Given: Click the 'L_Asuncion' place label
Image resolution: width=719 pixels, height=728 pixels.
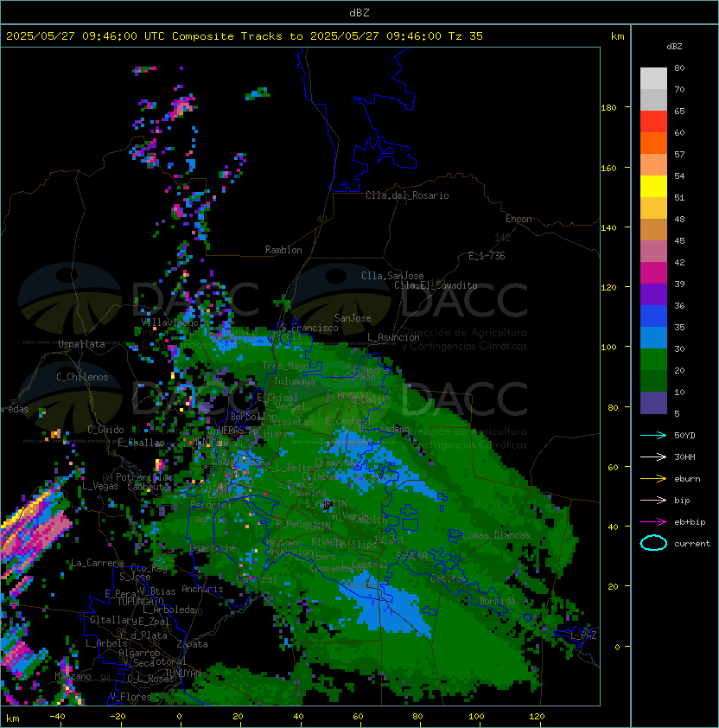Looking at the screenshot, I should (393, 337).
